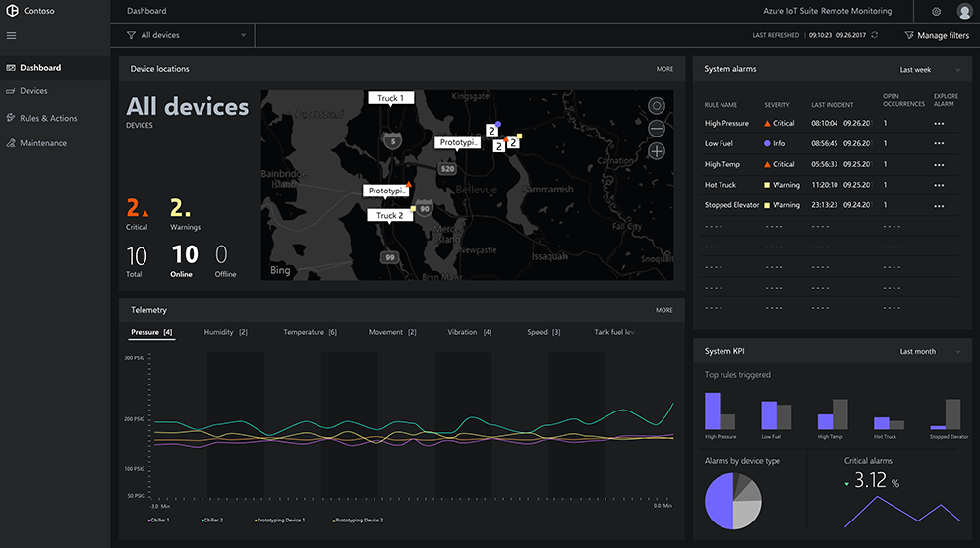Toggle the hamburger navigation menu
980x548 pixels.
pyautogui.click(x=11, y=36)
